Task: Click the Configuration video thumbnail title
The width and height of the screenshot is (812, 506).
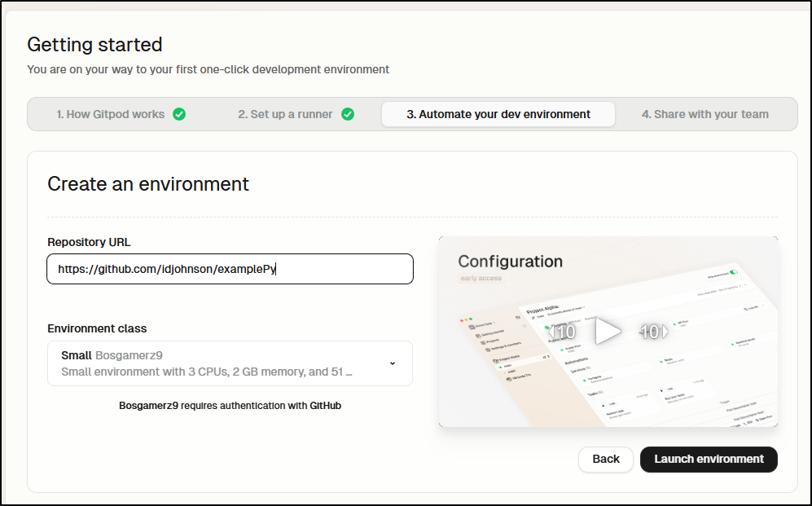Action: point(510,261)
